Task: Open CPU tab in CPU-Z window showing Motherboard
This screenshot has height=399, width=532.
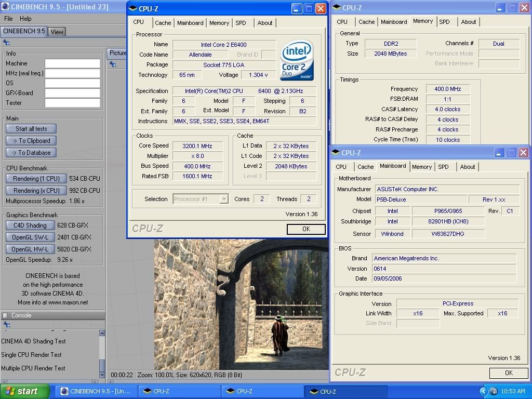Action: 341,167
